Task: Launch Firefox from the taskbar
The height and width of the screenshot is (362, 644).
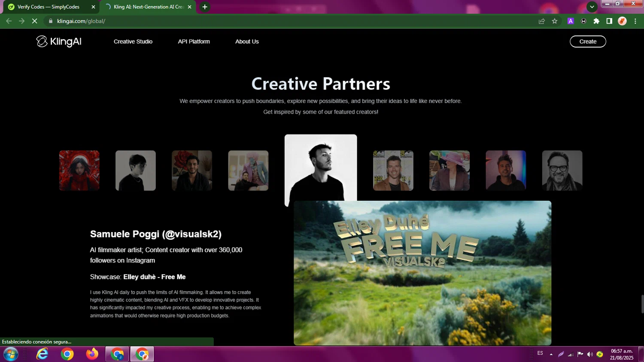Action: 92,354
